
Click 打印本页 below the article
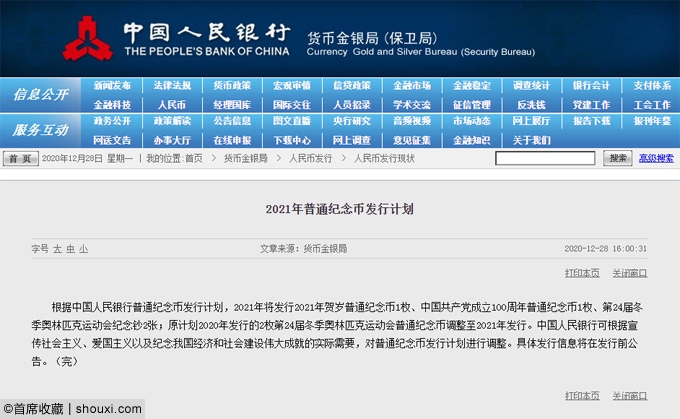(x=582, y=396)
